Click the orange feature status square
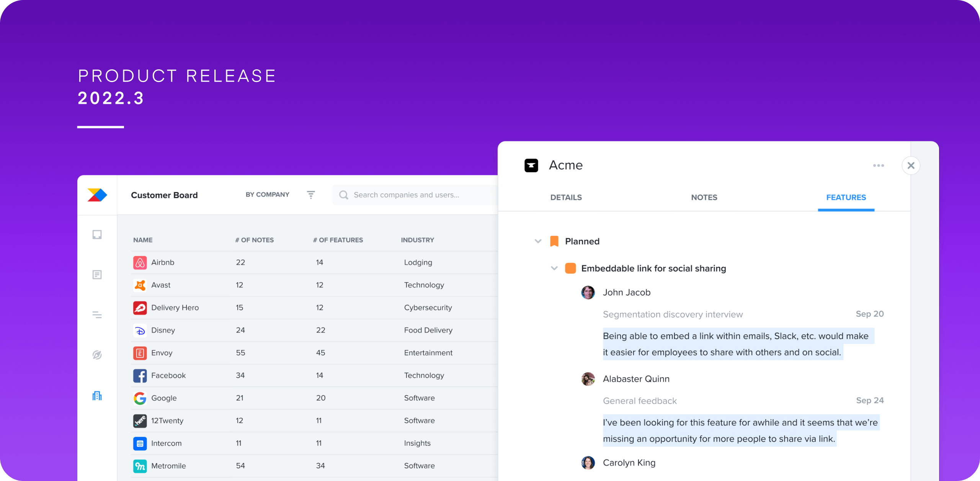 (x=570, y=268)
